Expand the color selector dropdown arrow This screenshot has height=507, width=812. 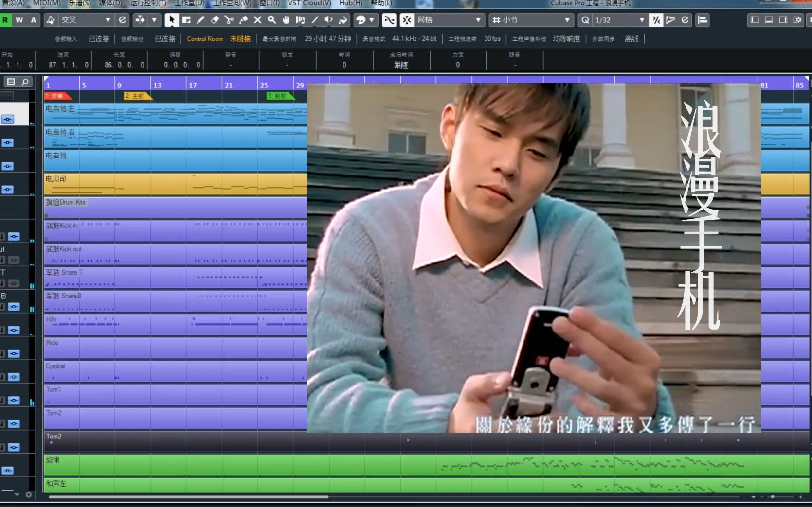pyautogui.click(x=372, y=20)
